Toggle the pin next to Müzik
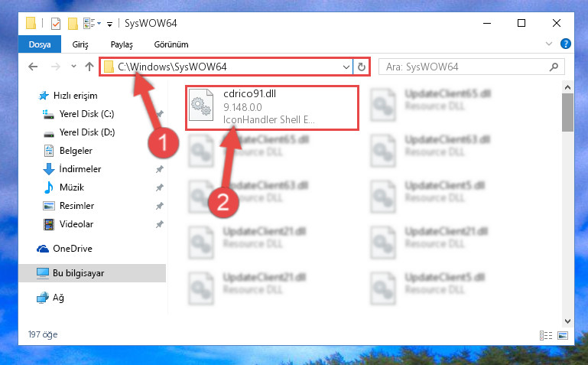The image size is (588, 365). coord(160,187)
